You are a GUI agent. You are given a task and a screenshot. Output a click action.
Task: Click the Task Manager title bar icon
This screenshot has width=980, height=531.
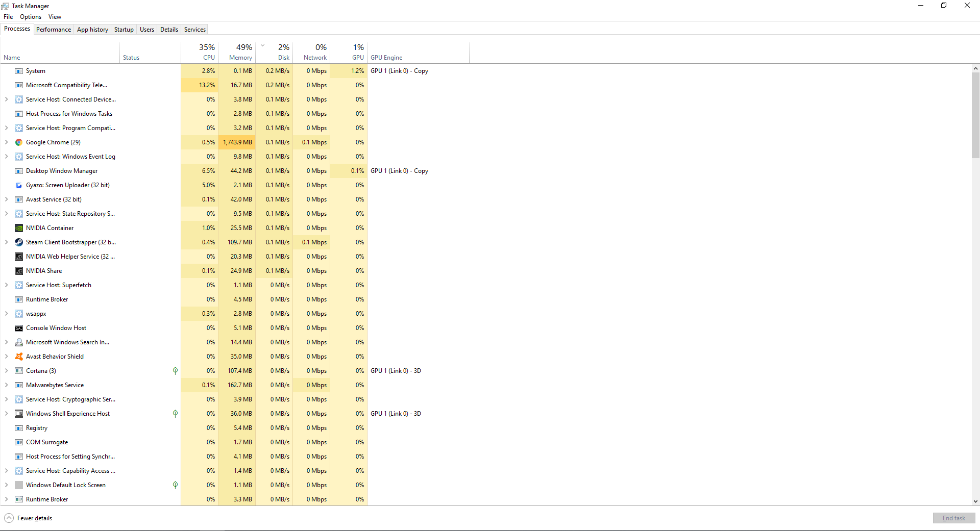pos(5,6)
